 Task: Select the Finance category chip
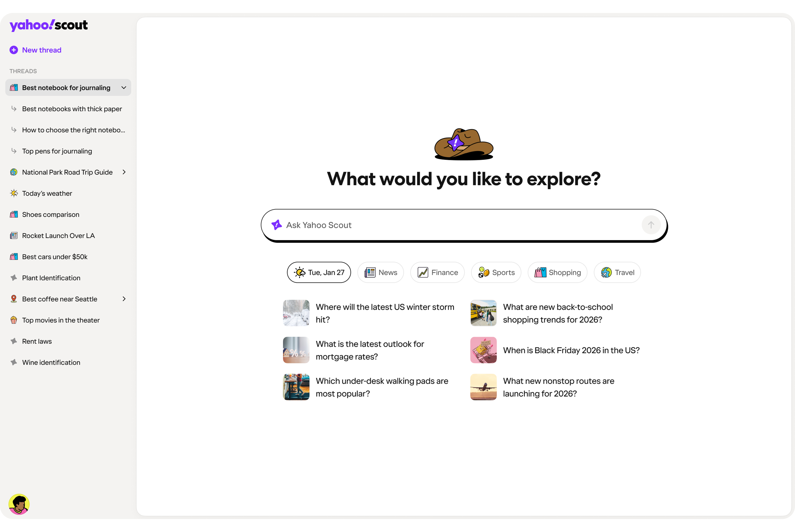click(438, 272)
